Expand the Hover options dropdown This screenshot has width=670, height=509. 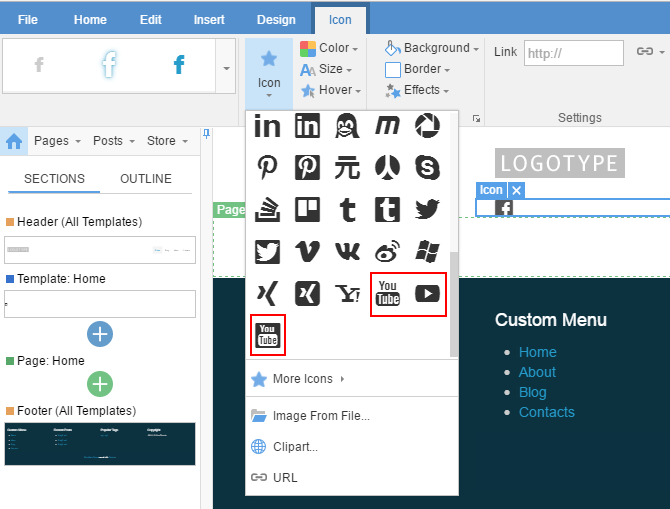click(x=328, y=90)
